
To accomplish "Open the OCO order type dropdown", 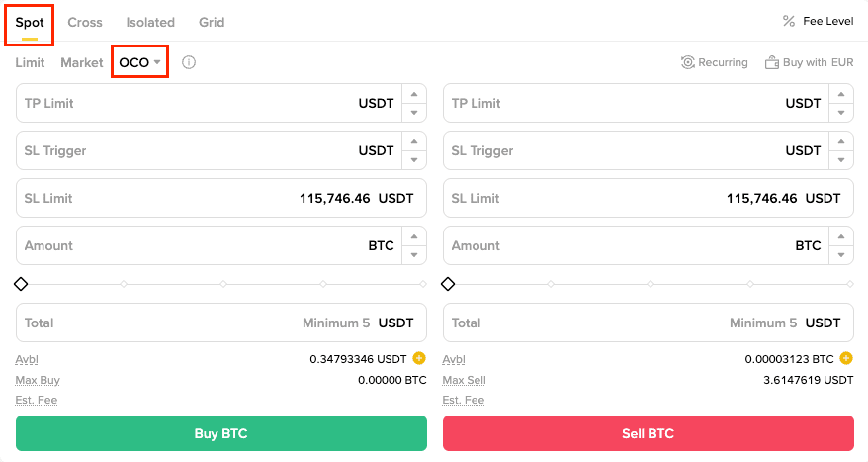I will pyautogui.click(x=139, y=62).
